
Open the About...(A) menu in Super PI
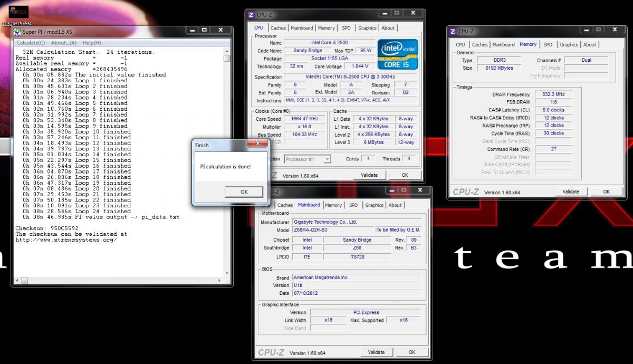click(x=64, y=43)
